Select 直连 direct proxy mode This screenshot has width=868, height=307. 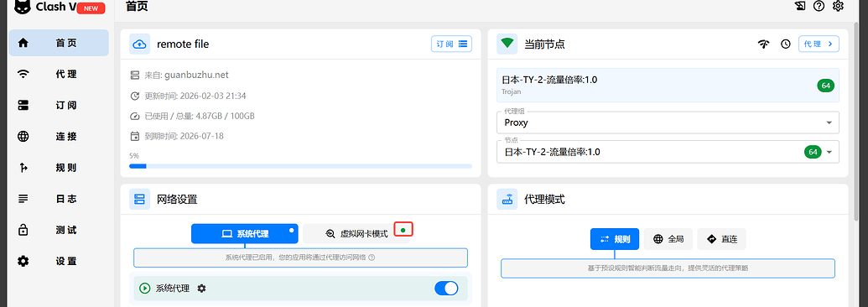coord(721,239)
